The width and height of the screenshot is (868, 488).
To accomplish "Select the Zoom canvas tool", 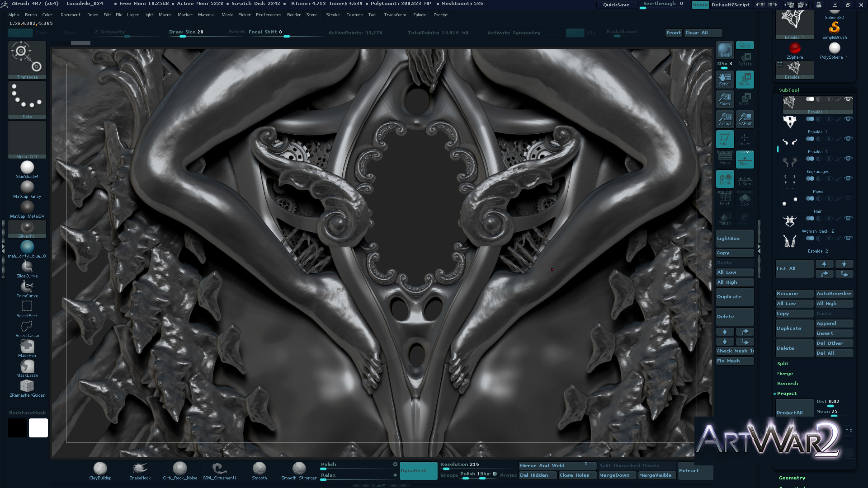I will 725,99.
